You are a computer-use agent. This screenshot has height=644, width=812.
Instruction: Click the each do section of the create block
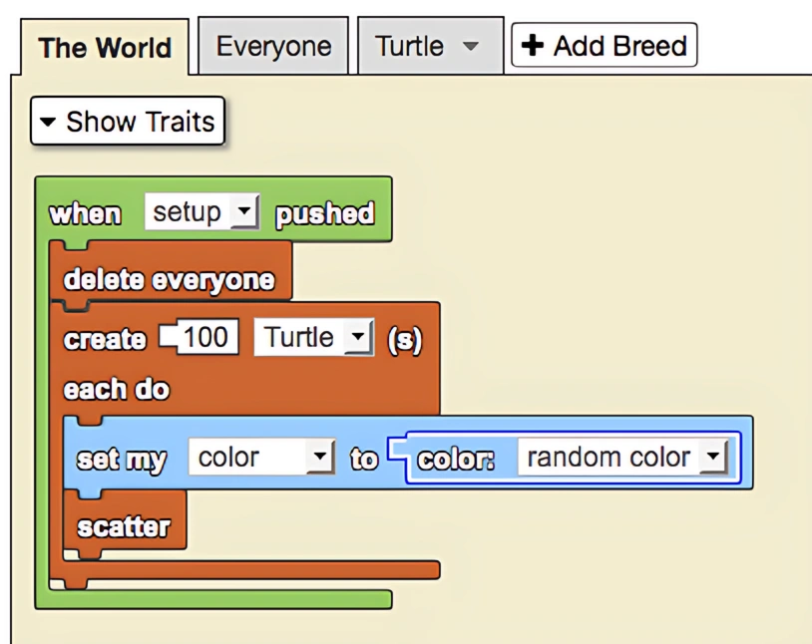[x=116, y=390]
